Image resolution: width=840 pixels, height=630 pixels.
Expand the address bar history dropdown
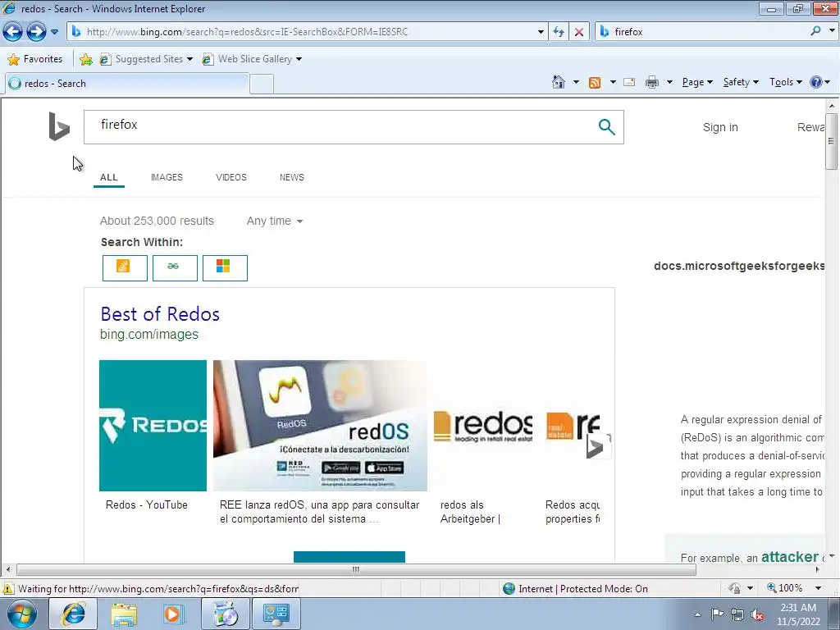coord(541,32)
